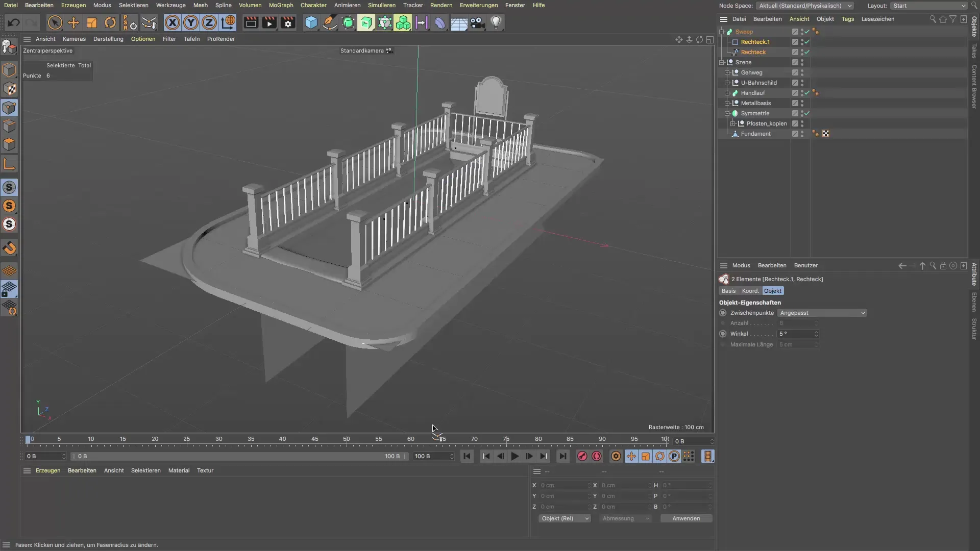Image resolution: width=980 pixels, height=551 pixels.
Task: Expand the Metallbasis object
Action: pyautogui.click(x=727, y=103)
